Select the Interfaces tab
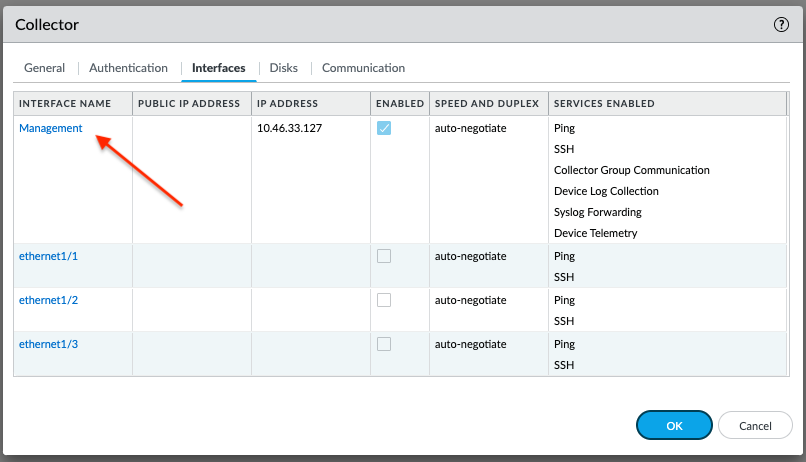This screenshot has width=806, height=462. pos(218,68)
